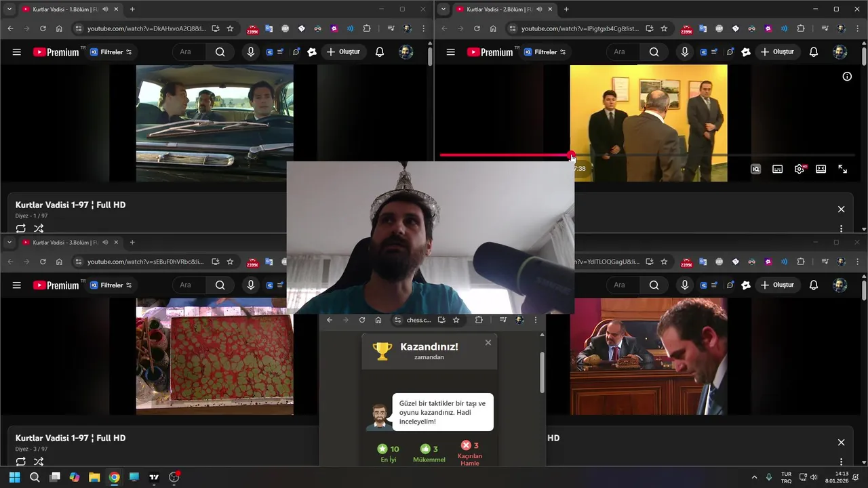Click Filtreler button in 2.Bölüm window
Image resolution: width=868 pixels, height=488 pixels.
click(545, 52)
